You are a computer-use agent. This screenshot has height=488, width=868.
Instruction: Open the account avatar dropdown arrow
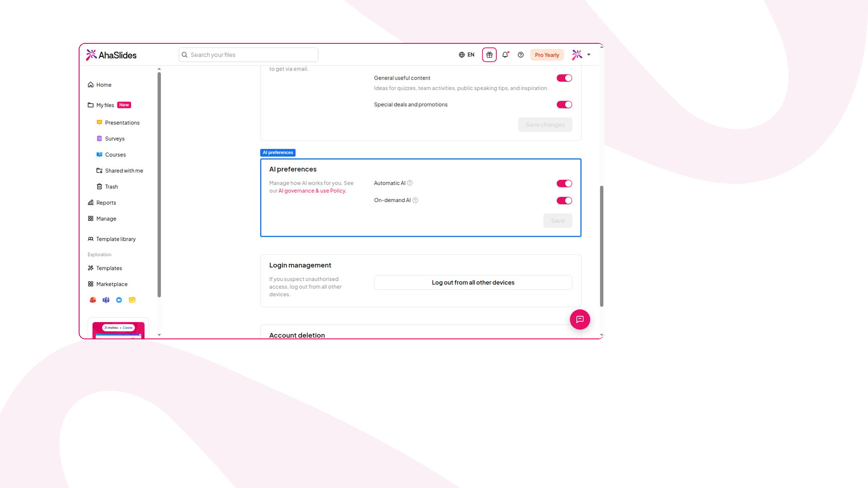(x=589, y=55)
